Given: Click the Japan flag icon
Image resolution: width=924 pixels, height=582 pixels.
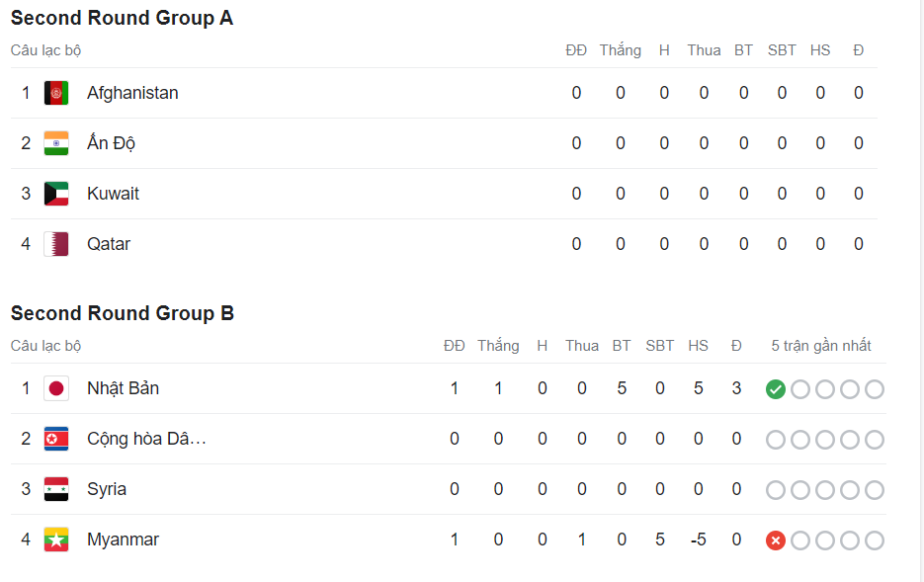Looking at the screenshot, I should pos(56,388).
